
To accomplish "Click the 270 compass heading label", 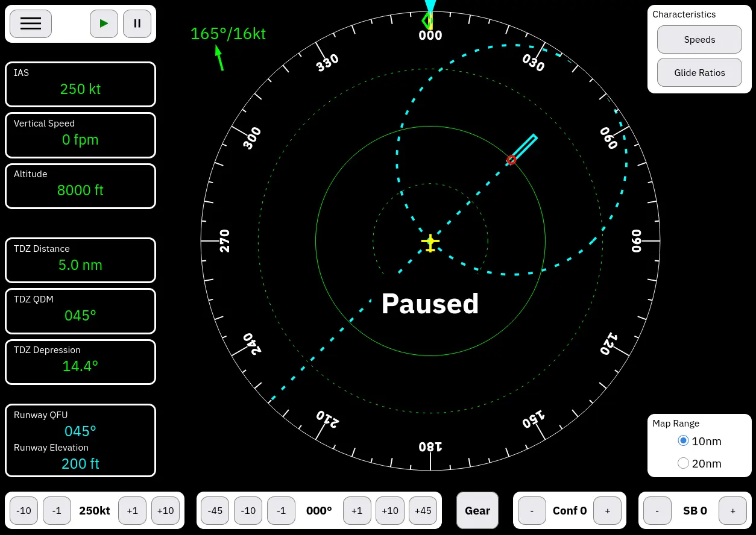I will [225, 241].
